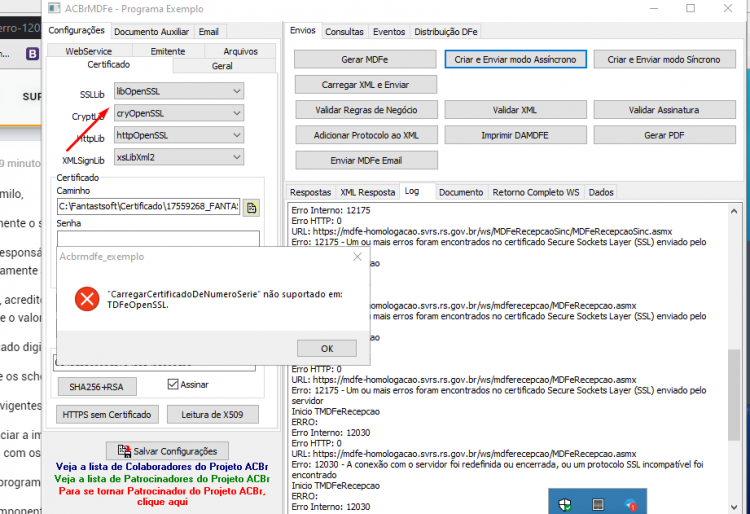Click the Validar XML button

[x=515, y=110]
